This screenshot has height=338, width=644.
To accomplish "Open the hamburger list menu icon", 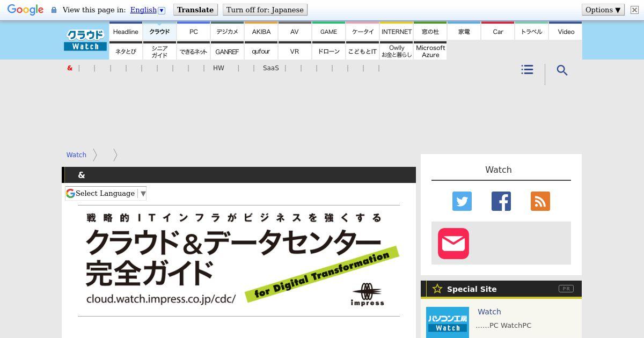I will pyautogui.click(x=527, y=70).
